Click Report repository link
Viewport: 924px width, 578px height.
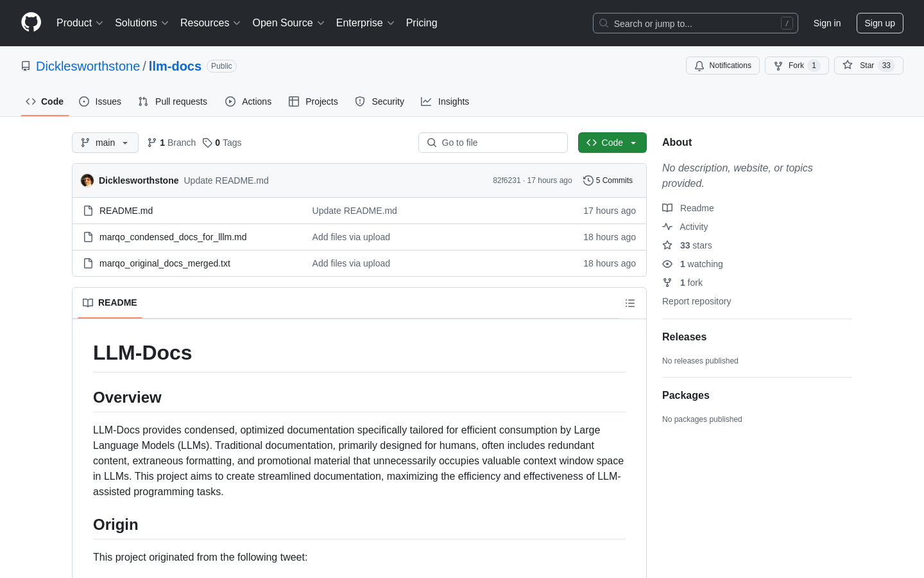pyautogui.click(x=696, y=301)
